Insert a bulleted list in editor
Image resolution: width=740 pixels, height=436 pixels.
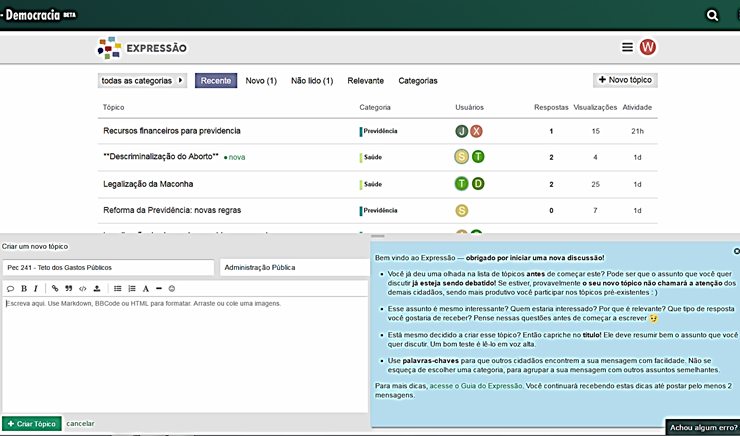(117, 288)
